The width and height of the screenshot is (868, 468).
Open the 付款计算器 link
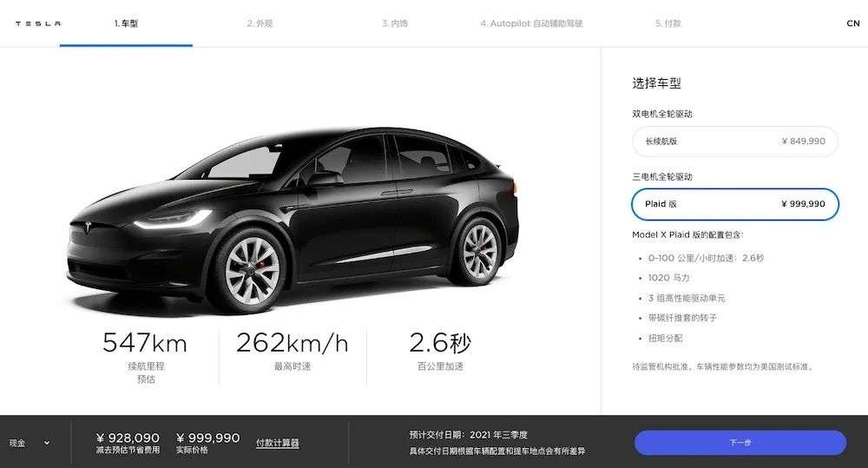[x=278, y=443]
